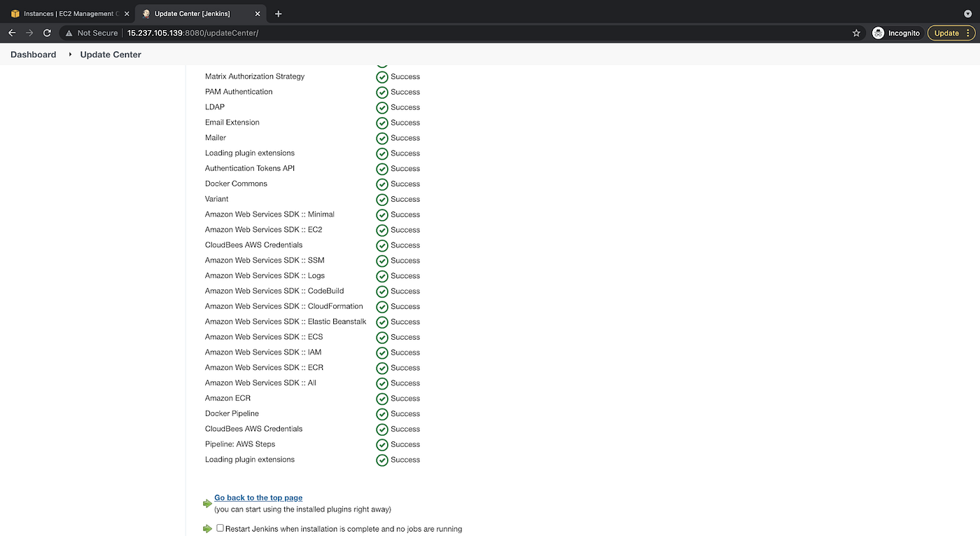Click the Authentication Tokens API plugin name
This screenshot has height=536, width=980.
pos(250,168)
